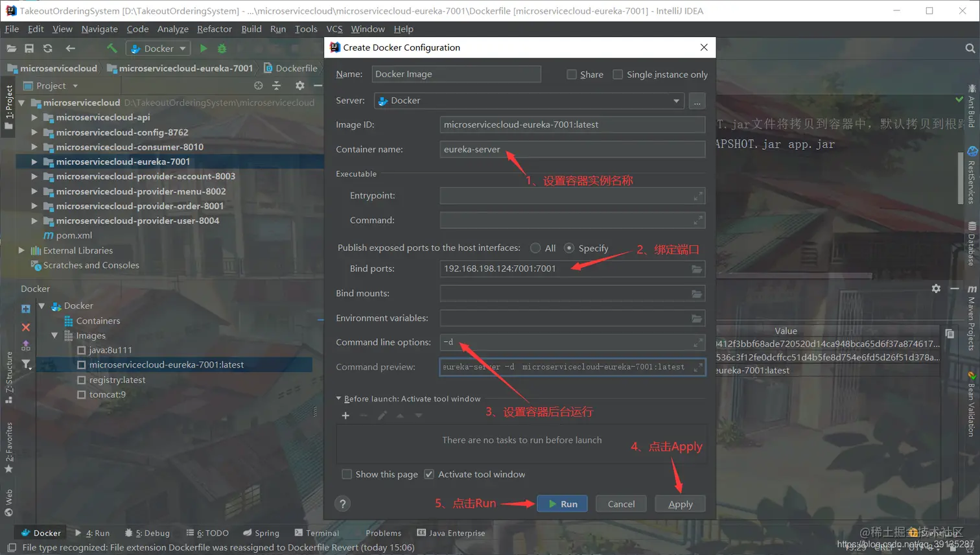Select Containers in Docker tree
This screenshot has height=555, width=980.
(98, 321)
